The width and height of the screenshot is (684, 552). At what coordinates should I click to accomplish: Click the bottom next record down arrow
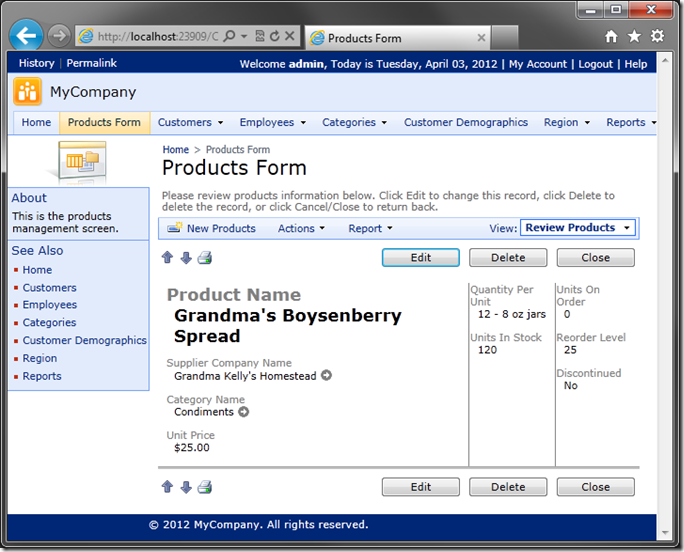pos(186,487)
